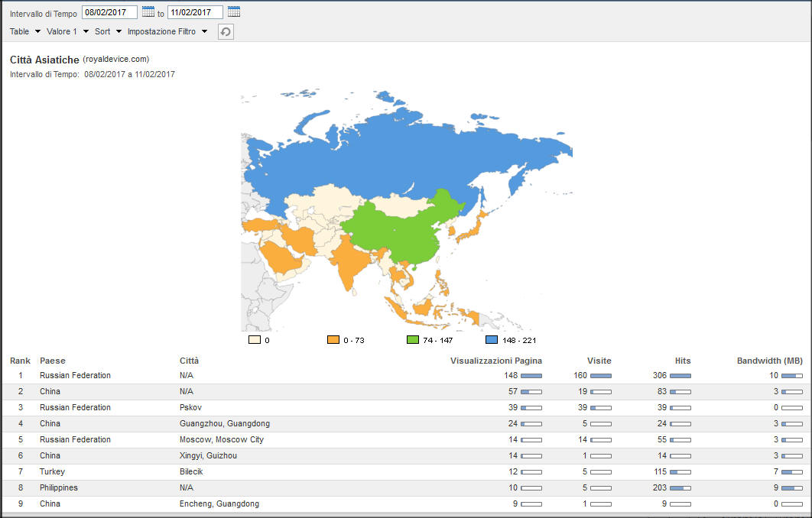Click the visits value 160
Viewport: 812px width, 518px height.
coord(580,375)
